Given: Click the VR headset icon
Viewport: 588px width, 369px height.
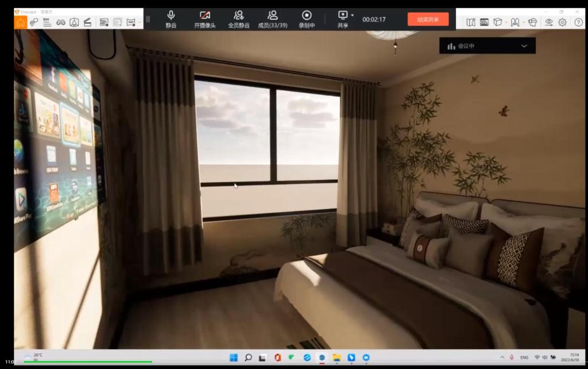Looking at the screenshot, I should 532,22.
